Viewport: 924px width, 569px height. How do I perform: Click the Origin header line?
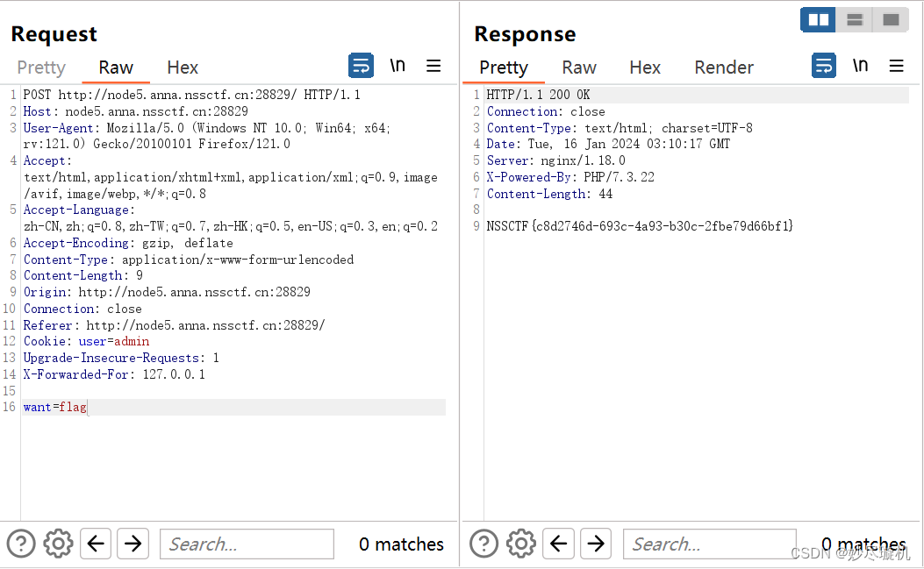click(167, 292)
